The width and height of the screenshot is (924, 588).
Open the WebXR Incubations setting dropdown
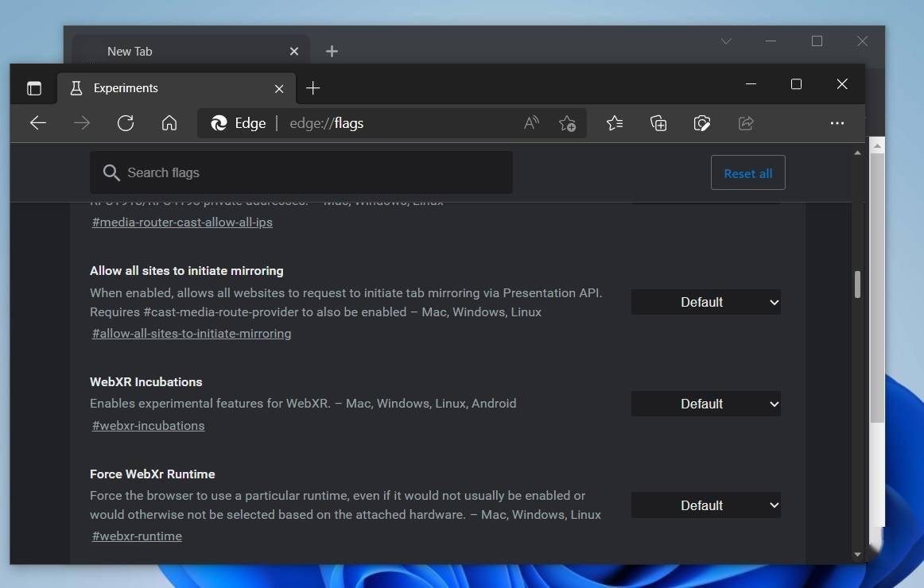coord(705,404)
